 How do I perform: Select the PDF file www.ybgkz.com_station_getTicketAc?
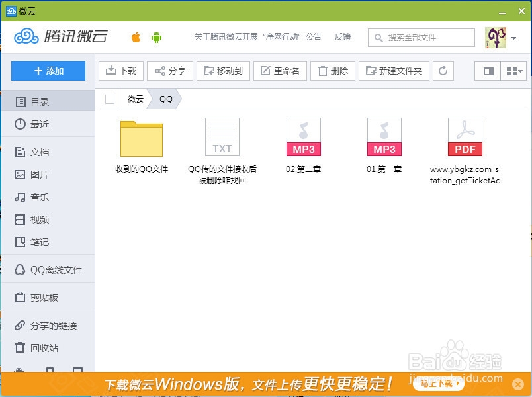(x=465, y=151)
